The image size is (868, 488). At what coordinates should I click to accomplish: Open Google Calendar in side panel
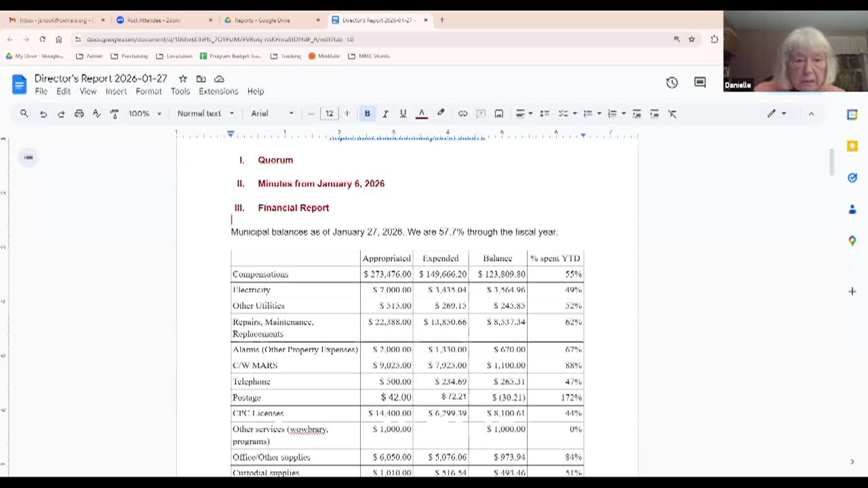coord(852,115)
